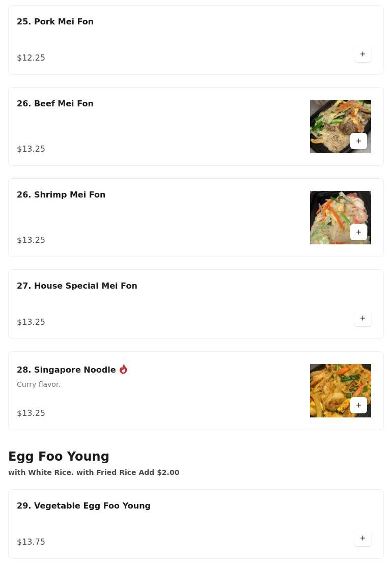Click the $12.25 price on Pork Mei Fon
The height and width of the screenshot is (563, 392).
(x=31, y=58)
